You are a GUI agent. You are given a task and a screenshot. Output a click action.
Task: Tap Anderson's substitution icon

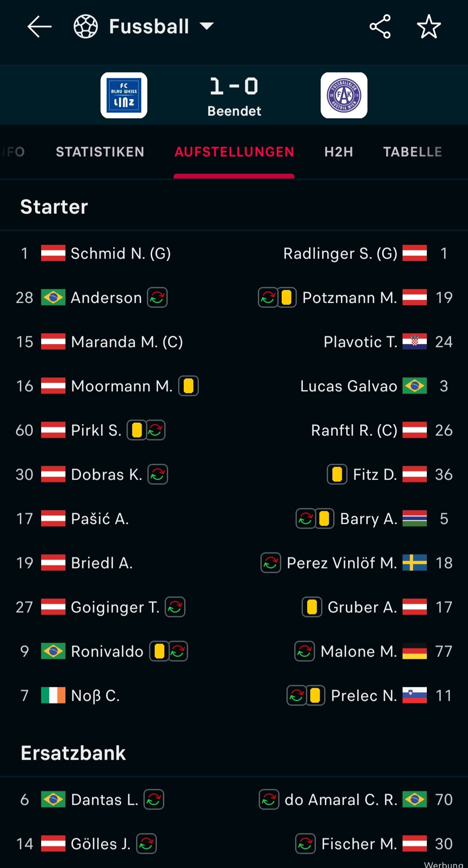click(157, 298)
